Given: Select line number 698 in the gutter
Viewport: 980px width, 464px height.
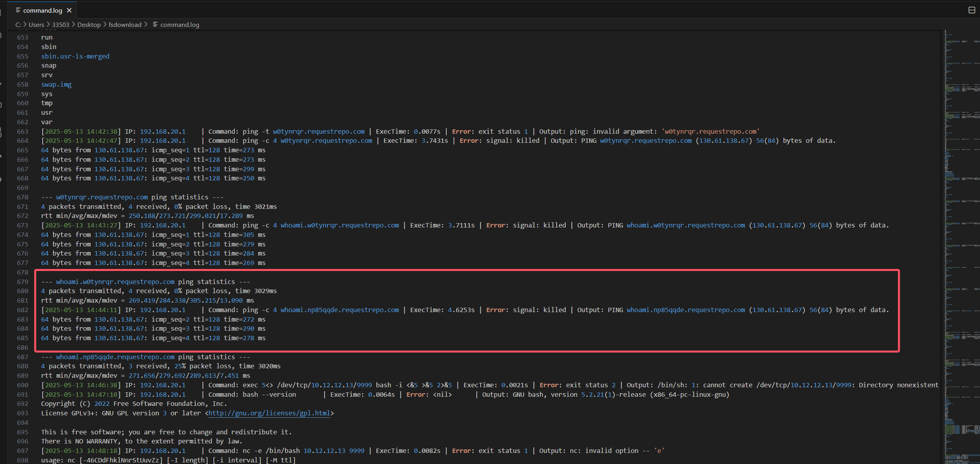Looking at the screenshot, I should pyautogui.click(x=23, y=460).
